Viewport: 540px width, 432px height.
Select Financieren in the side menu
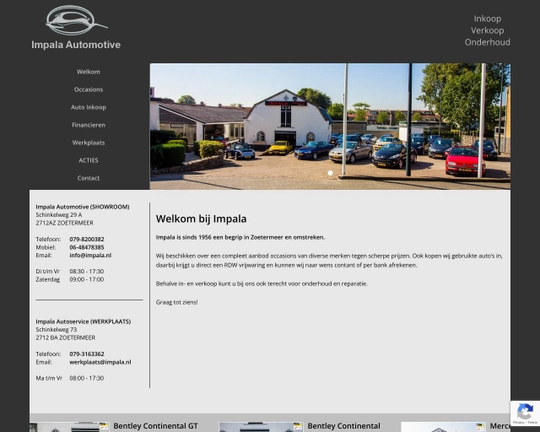pos(89,125)
